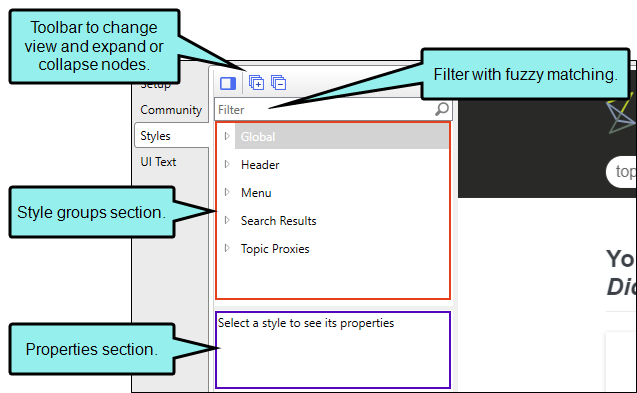
Task: Expand the Search Results group arrow
Action: pos(227,220)
